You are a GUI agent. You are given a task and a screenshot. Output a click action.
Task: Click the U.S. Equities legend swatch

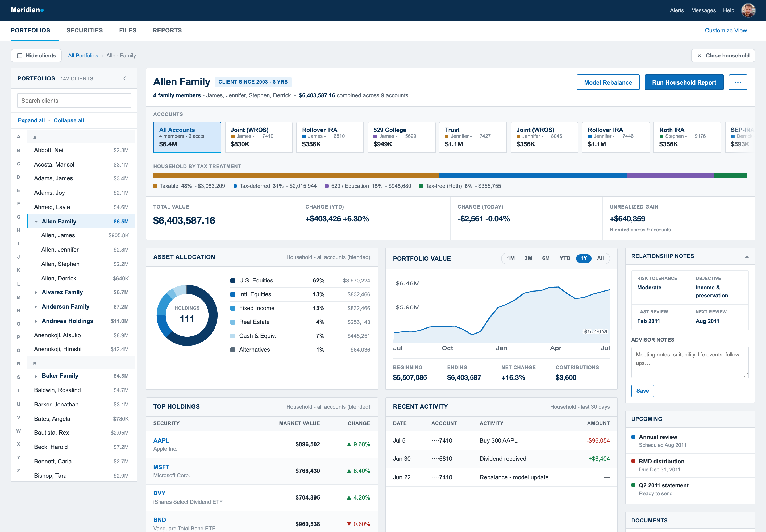(232, 281)
